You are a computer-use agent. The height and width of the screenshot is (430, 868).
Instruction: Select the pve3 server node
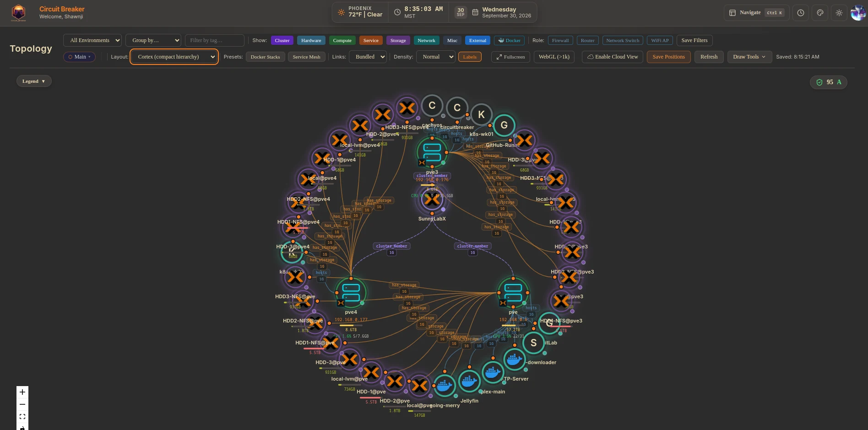click(x=432, y=153)
